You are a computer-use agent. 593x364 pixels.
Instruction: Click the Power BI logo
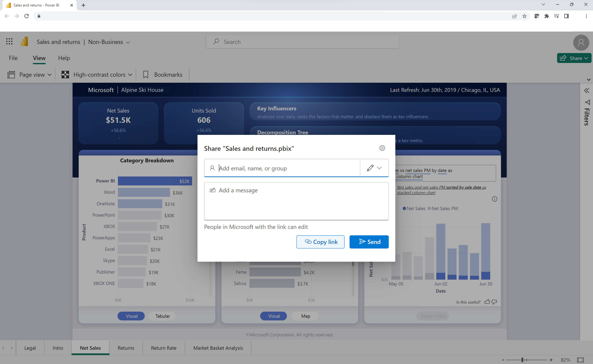pyautogui.click(x=24, y=41)
